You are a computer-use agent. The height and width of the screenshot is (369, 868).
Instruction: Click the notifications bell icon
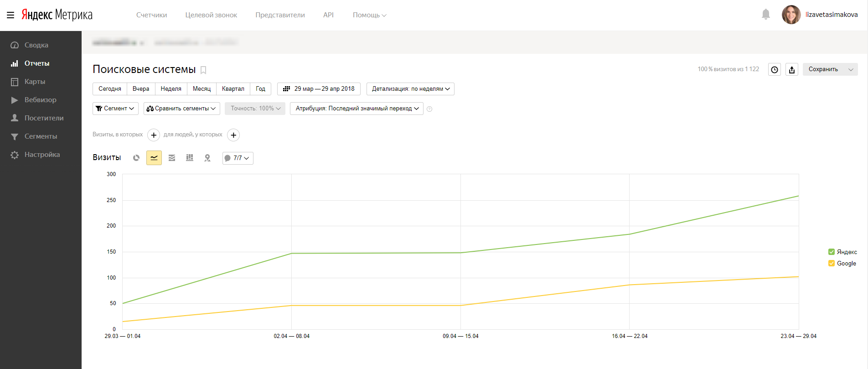point(766,15)
